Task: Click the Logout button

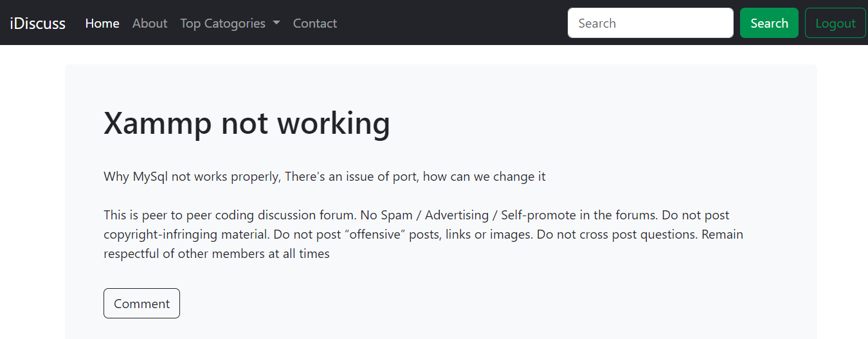Action: pyautogui.click(x=835, y=23)
